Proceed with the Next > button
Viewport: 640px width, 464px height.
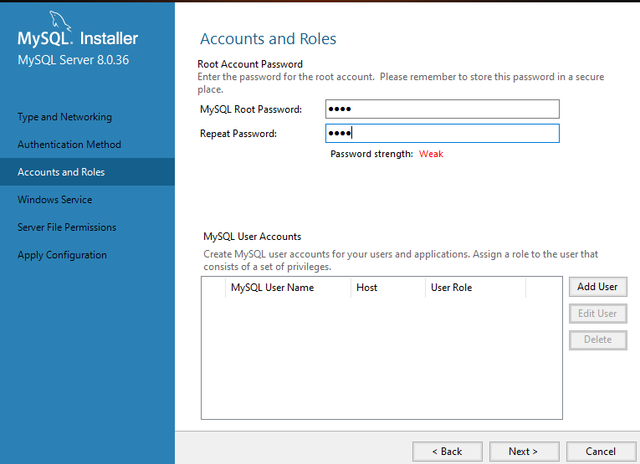click(x=523, y=451)
